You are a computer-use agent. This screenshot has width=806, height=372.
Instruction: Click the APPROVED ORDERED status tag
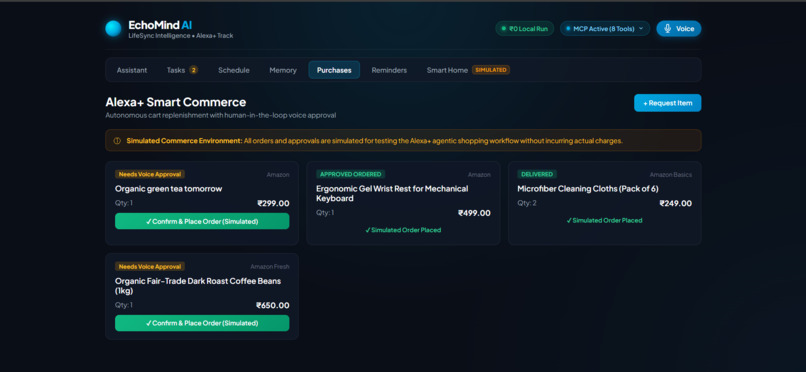[x=351, y=174]
